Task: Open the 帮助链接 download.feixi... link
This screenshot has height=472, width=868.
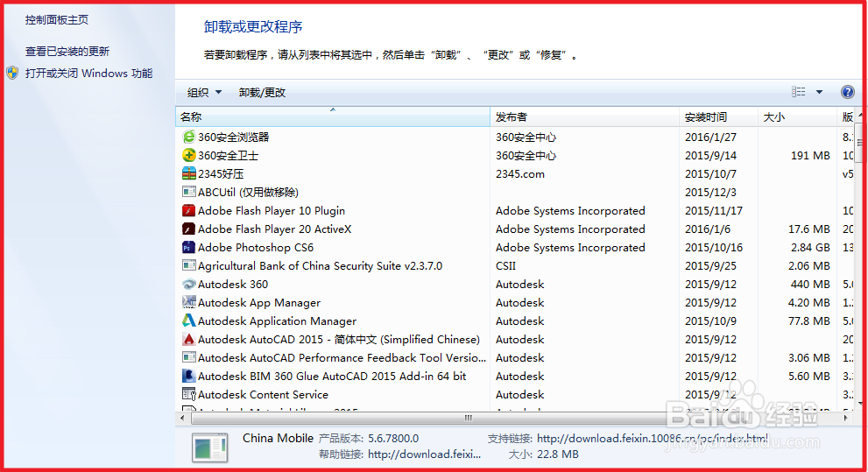Action: click(x=424, y=454)
